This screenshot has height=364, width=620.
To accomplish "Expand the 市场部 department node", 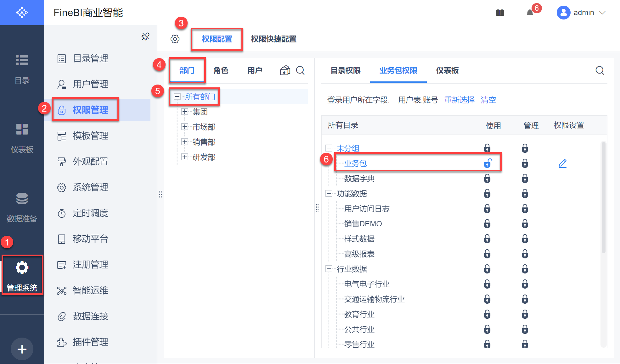I will (185, 127).
